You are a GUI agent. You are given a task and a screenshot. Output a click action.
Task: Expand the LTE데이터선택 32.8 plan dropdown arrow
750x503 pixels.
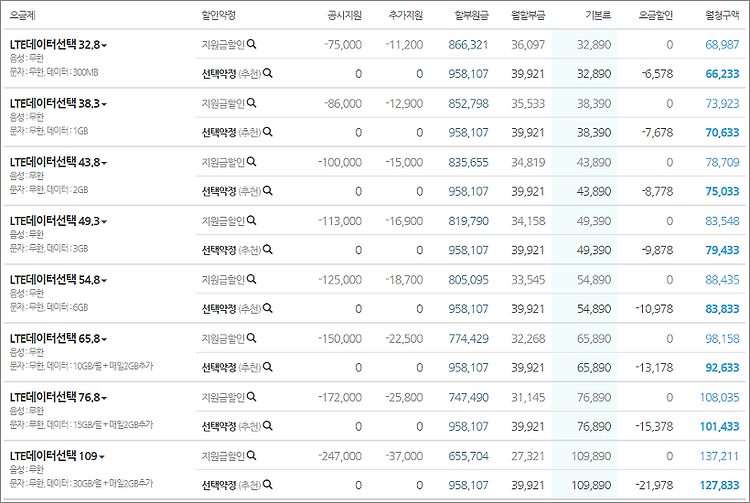coord(105,46)
